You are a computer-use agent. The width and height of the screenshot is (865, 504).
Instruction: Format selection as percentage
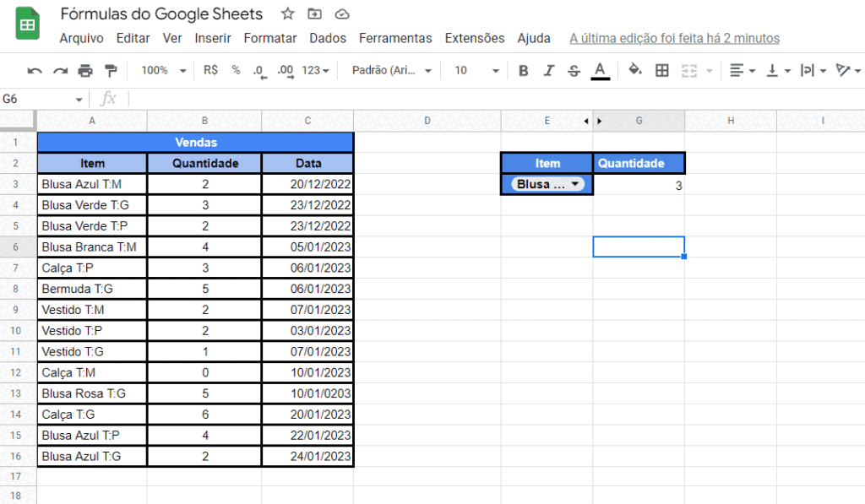(234, 71)
